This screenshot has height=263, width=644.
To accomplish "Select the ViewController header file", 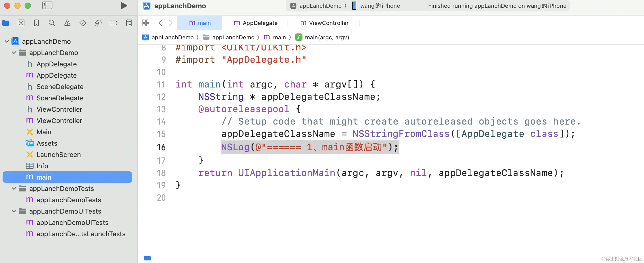I will click(x=67, y=109).
